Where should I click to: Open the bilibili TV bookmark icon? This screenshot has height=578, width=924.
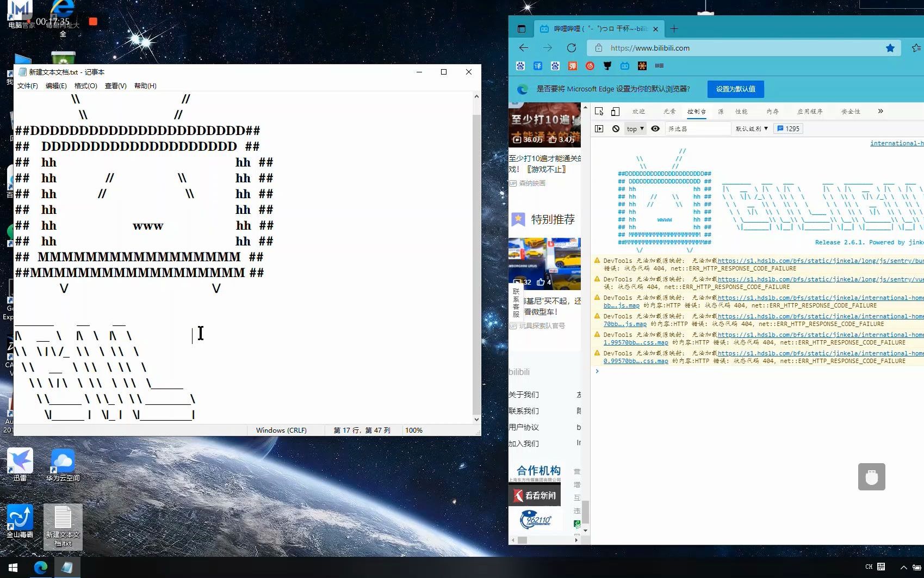click(x=625, y=66)
